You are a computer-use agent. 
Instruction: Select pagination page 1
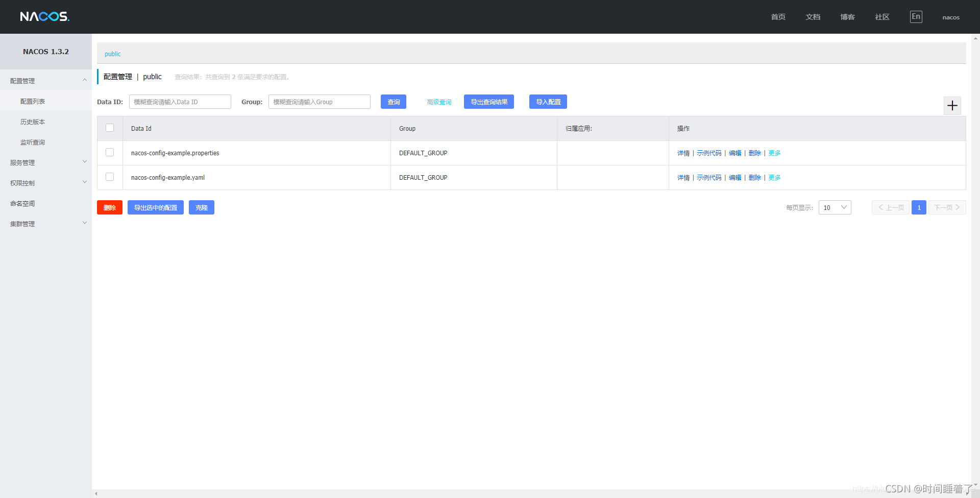919,207
